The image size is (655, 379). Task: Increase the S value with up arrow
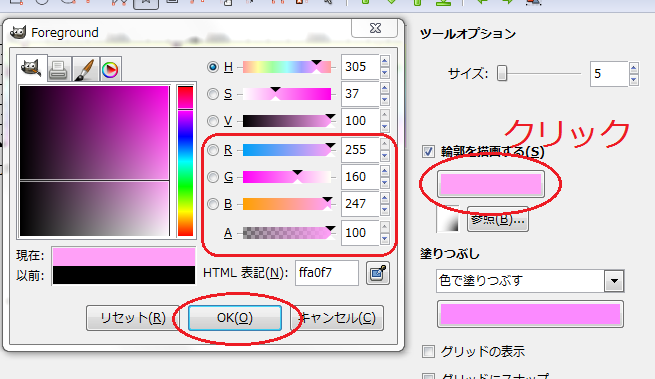pyautogui.click(x=385, y=88)
